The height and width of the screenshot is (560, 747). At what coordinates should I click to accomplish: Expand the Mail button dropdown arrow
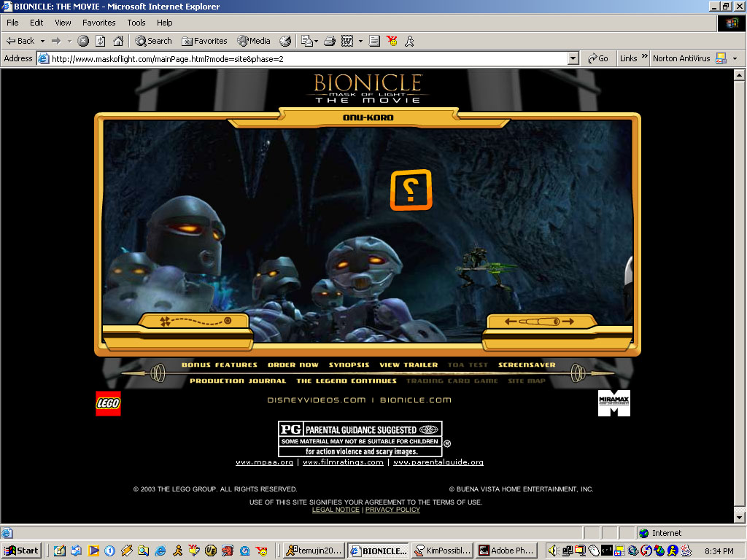tap(316, 41)
